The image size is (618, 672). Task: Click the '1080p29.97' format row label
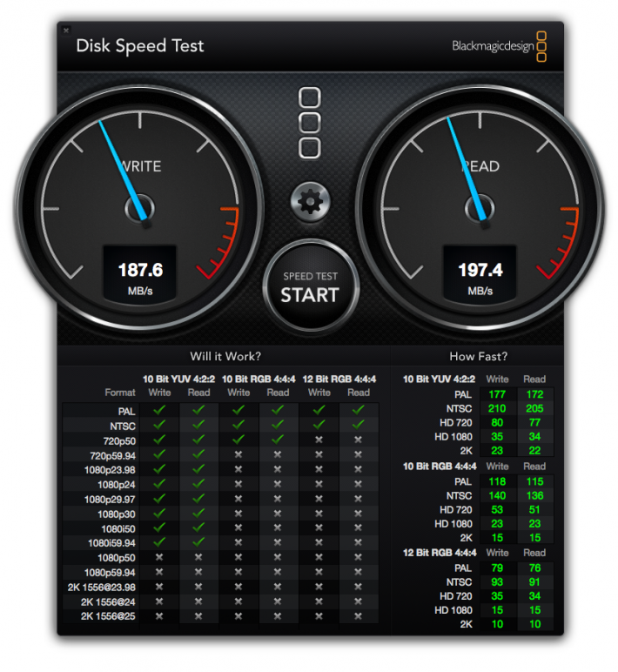[110, 500]
